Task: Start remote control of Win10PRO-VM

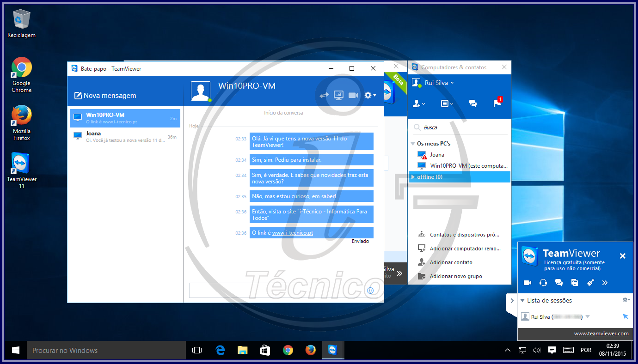Action: click(338, 95)
